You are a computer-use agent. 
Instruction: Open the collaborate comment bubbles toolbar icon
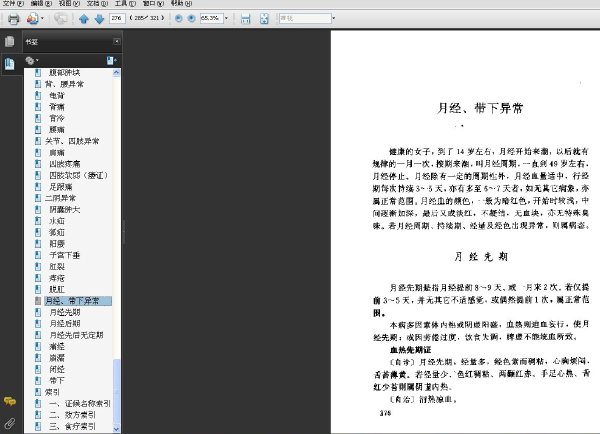click(x=61, y=18)
